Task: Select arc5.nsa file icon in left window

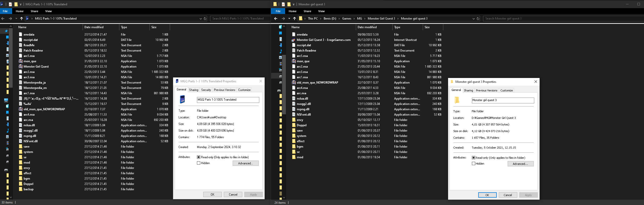Action: (21, 56)
